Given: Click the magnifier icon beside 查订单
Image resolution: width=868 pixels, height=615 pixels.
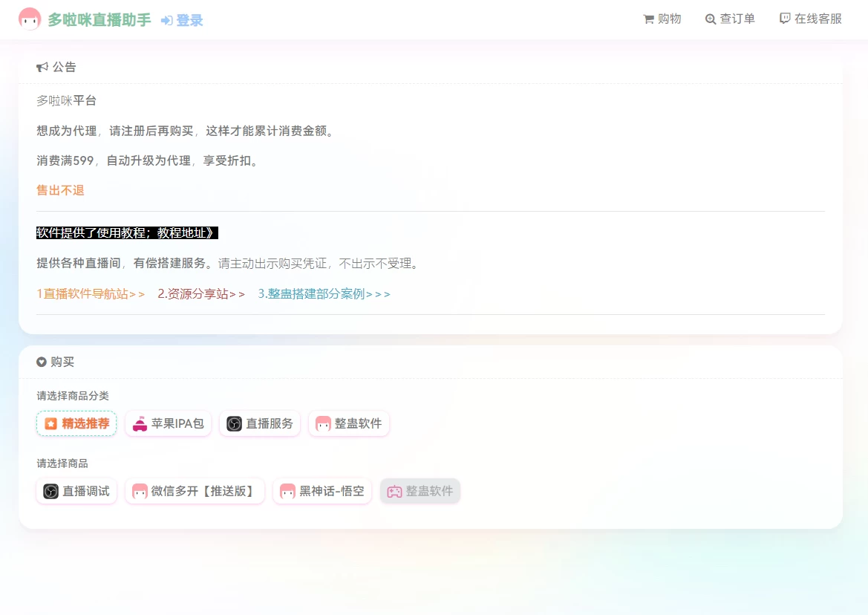Looking at the screenshot, I should (711, 19).
